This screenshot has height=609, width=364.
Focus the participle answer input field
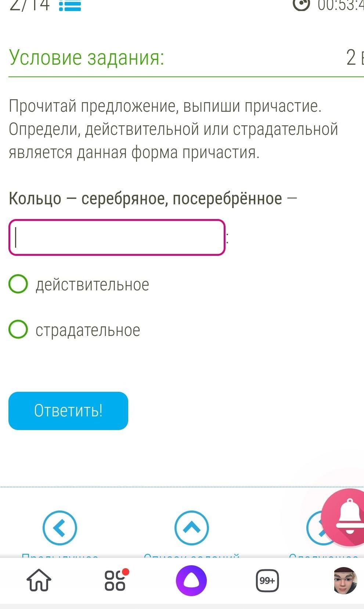point(117,237)
